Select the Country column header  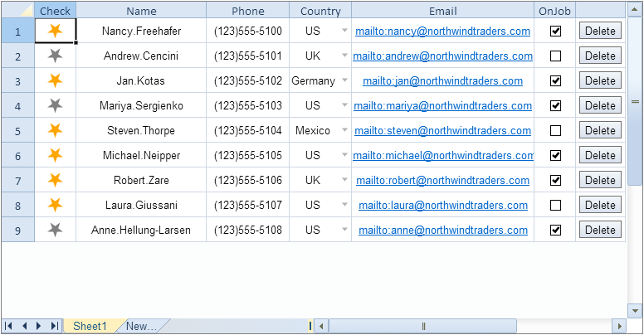point(320,11)
